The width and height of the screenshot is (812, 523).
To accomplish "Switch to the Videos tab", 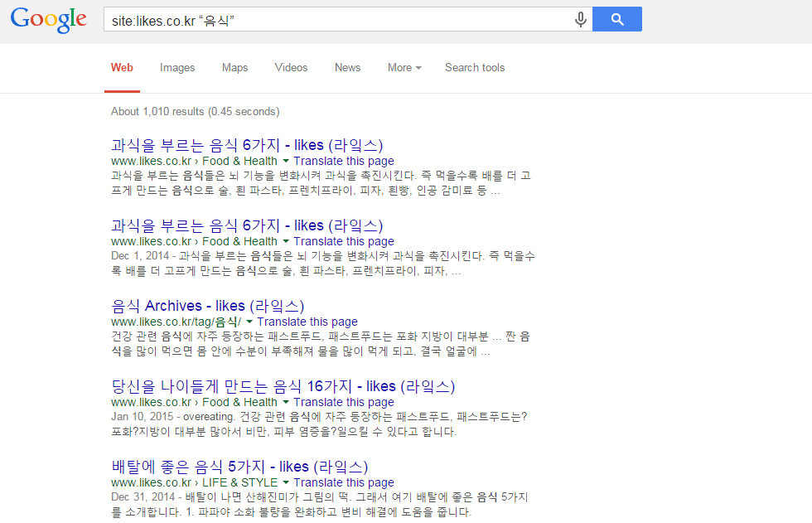I will tap(291, 68).
